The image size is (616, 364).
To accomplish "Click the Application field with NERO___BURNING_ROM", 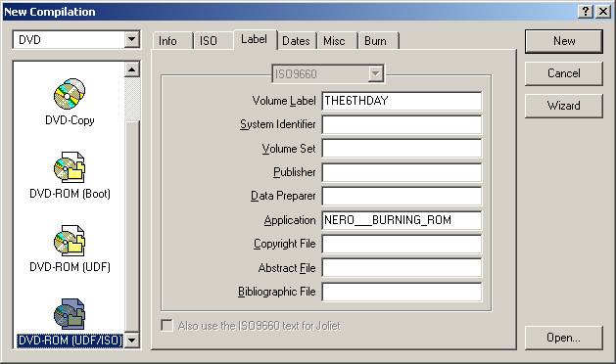I will (402, 220).
